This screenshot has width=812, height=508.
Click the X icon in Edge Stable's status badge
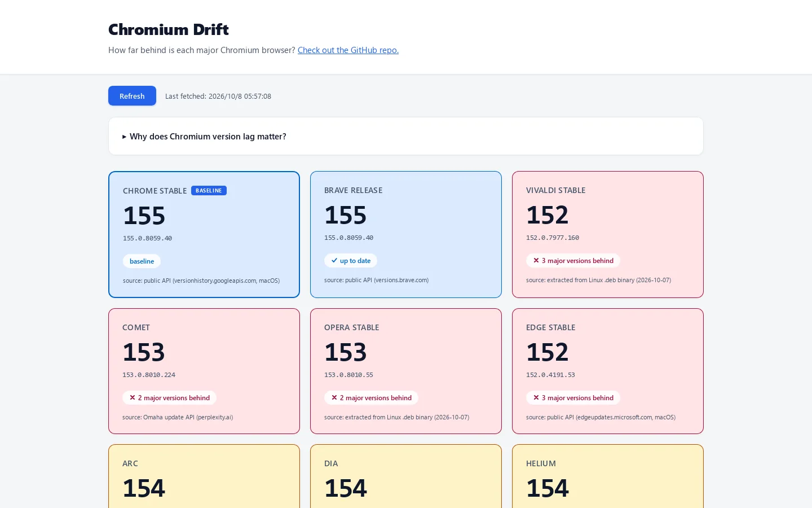pyautogui.click(x=536, y=398)
